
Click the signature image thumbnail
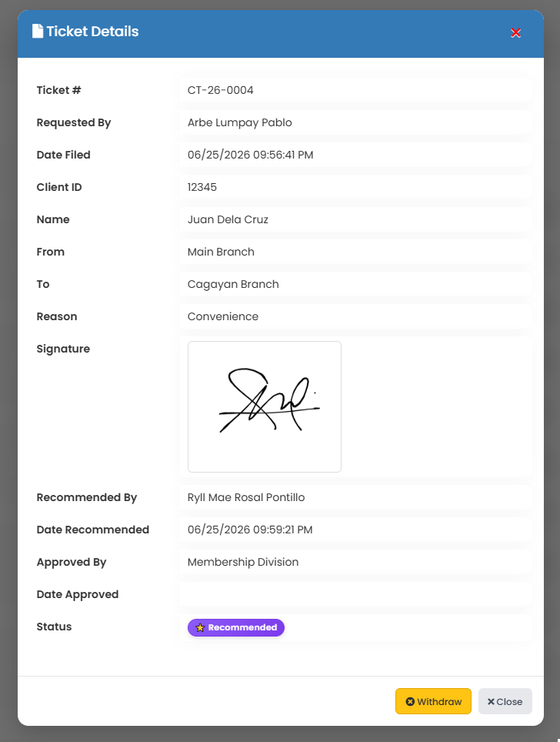pos(265,406)
